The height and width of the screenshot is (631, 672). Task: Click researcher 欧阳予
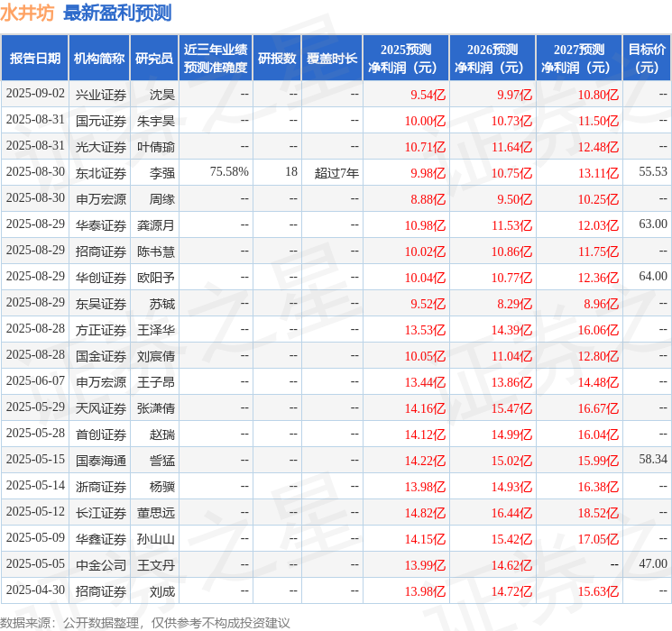click(156, 278)
